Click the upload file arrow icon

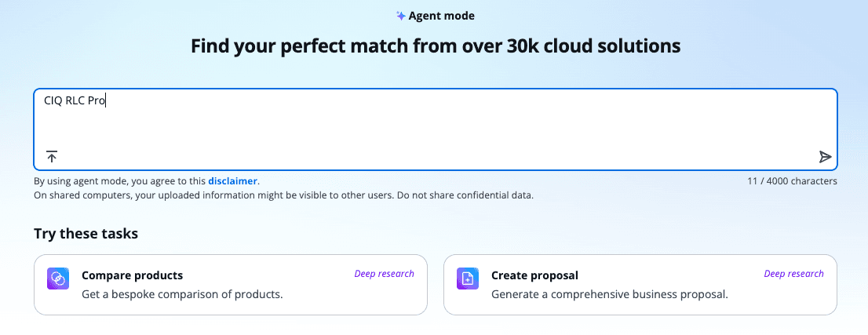(52, 157)
